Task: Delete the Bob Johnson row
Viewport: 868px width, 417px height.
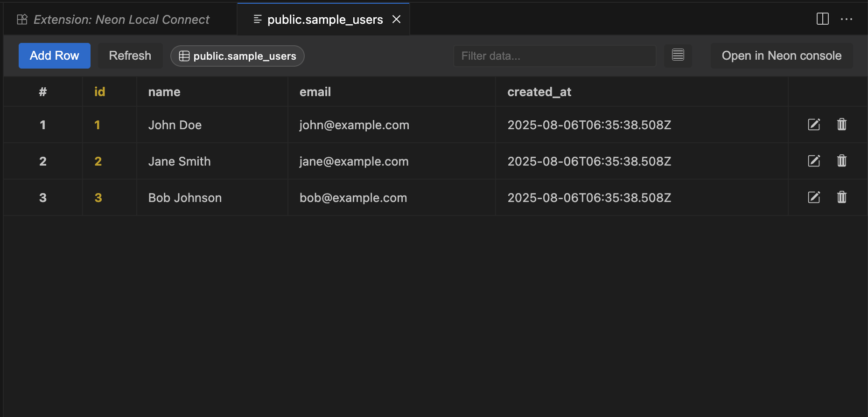Action: pyautogui.click(x=842, y=197)
